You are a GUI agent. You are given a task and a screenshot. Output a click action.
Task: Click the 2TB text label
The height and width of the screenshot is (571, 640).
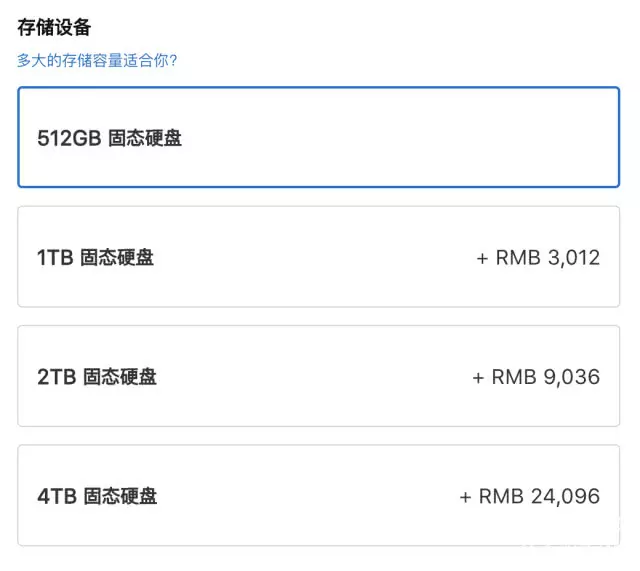pos(57,377)
